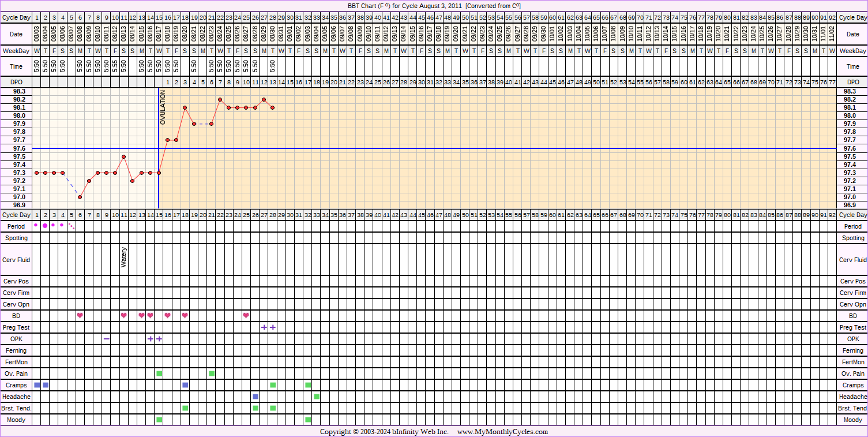Select the first positive Preg Test plus
868x437 pixels.
[264, 327]
